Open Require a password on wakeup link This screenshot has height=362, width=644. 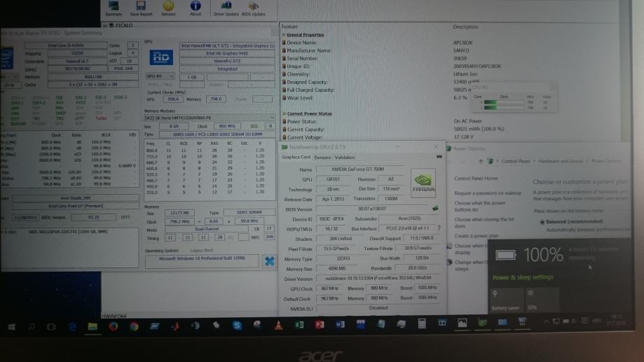pos(488,193)
